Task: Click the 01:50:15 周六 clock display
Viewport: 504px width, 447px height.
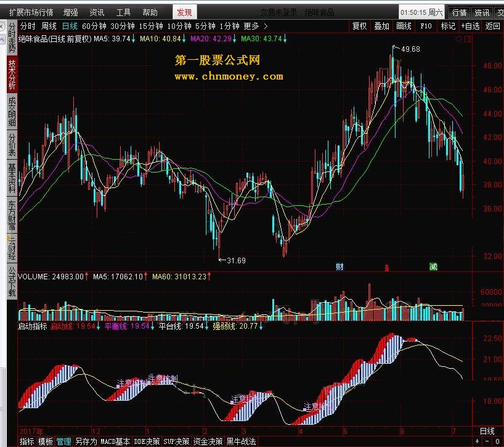Action: 421,12
